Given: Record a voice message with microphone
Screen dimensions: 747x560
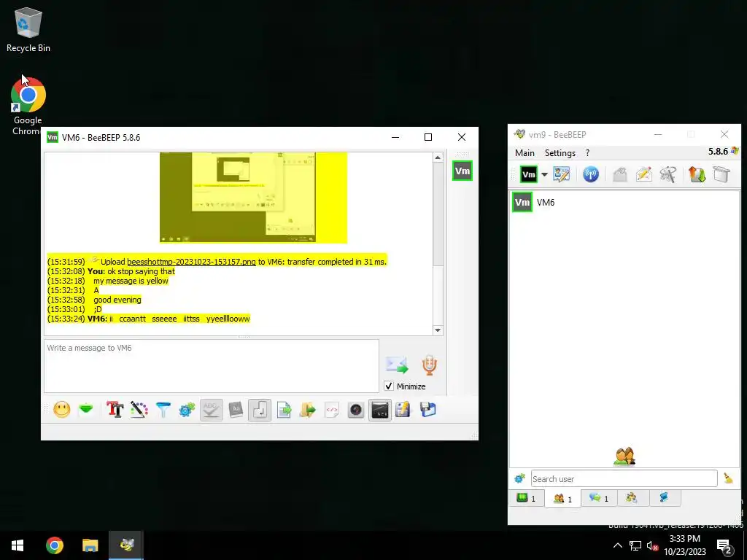Looking at the screenshot, I should [x=429, y=365].
